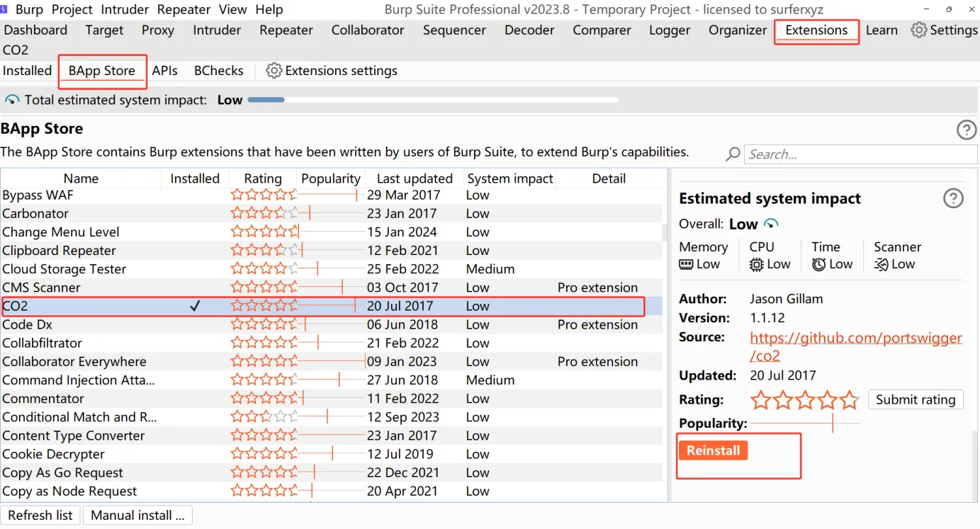Click the system impact gauge icon
The width and height of the screenshot is (980, 529).
12,100
